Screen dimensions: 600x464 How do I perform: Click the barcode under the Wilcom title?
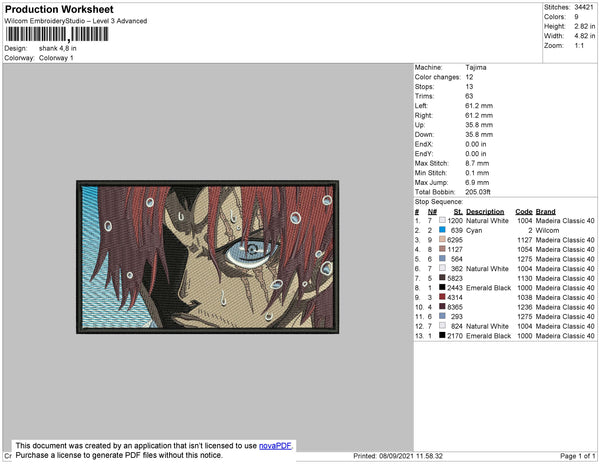57,34
